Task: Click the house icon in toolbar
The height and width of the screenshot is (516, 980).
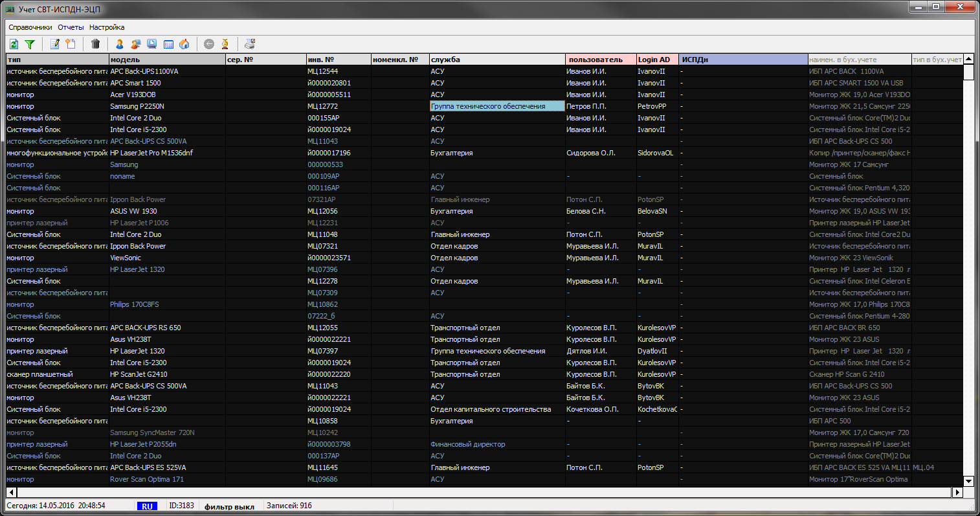Action: 184,44
